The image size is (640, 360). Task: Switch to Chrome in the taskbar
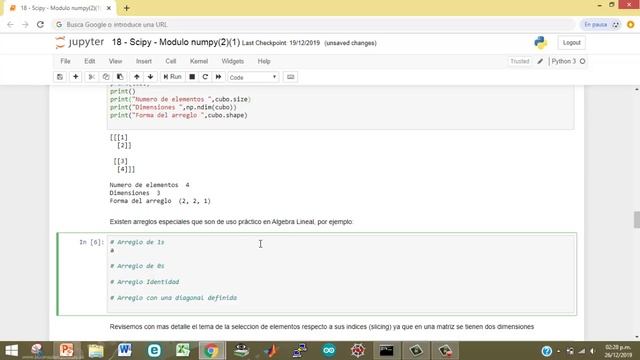tap(211, 351)
